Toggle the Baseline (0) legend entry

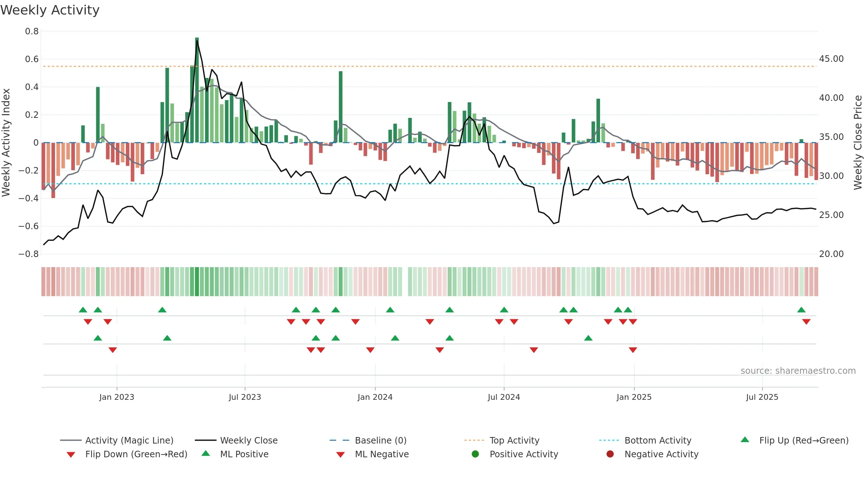[368, 440]
